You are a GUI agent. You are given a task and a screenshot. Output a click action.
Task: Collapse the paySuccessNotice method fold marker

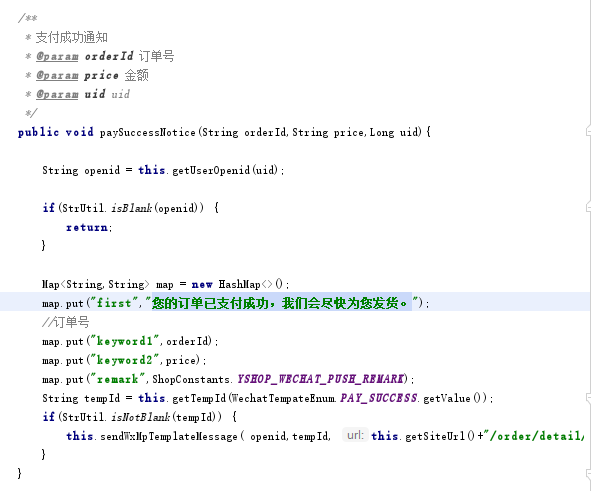588,132
